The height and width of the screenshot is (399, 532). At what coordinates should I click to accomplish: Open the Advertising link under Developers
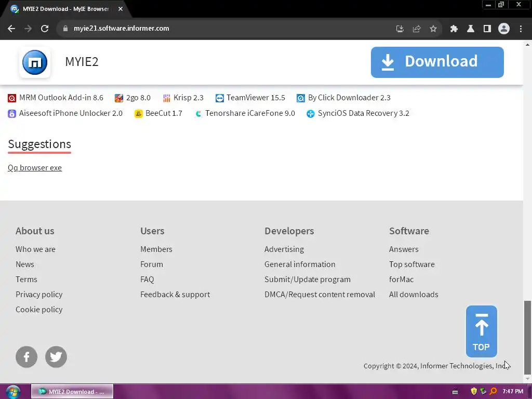pyautogui.click(x=284, y=249)
